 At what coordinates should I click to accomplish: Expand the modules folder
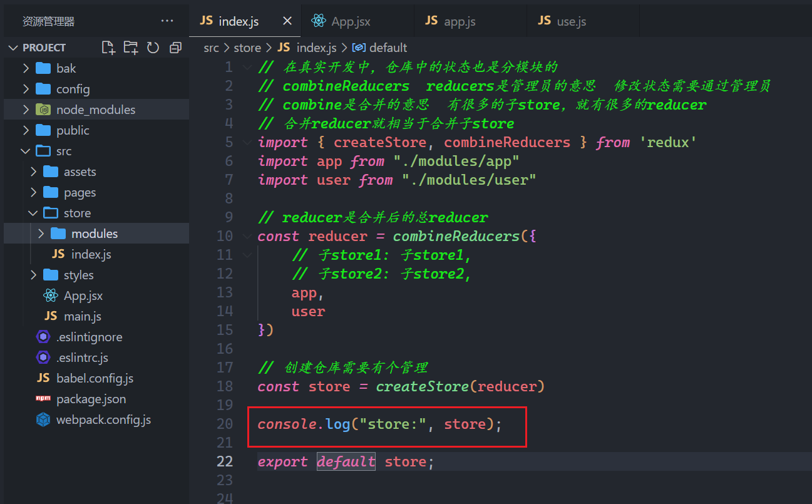(x=41, y=234)
